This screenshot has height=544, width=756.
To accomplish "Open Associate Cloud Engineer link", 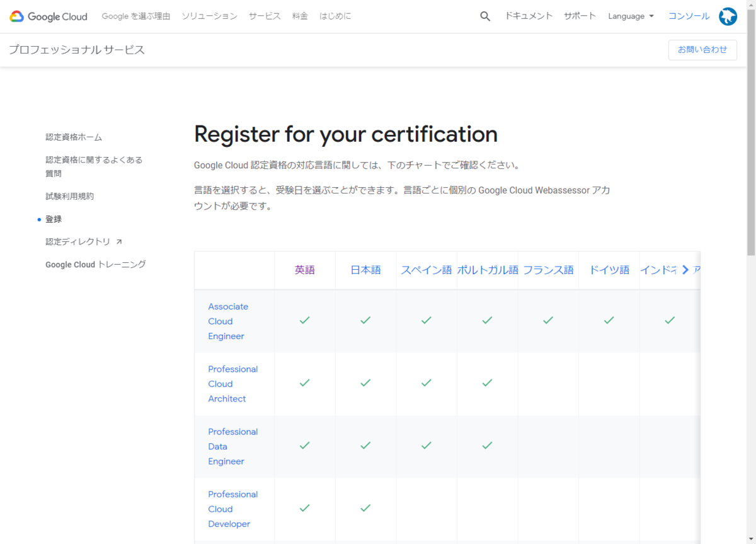I will [228, 321].
